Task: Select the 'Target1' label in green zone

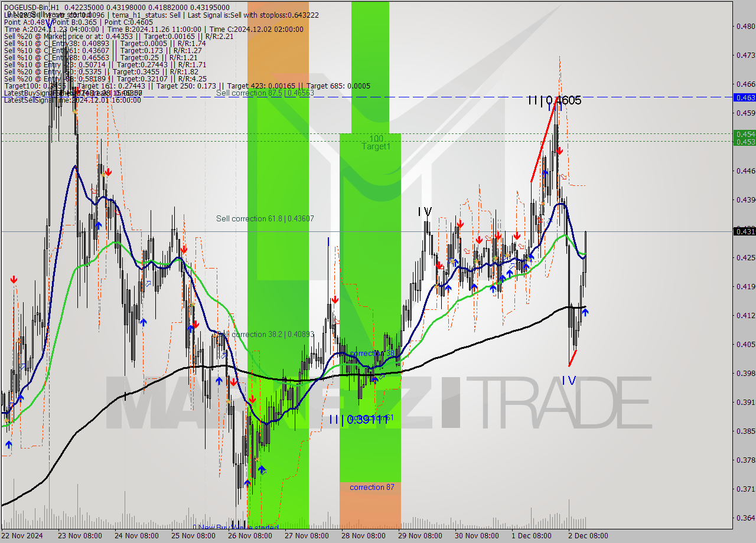Action: click(x=376, y=146)
